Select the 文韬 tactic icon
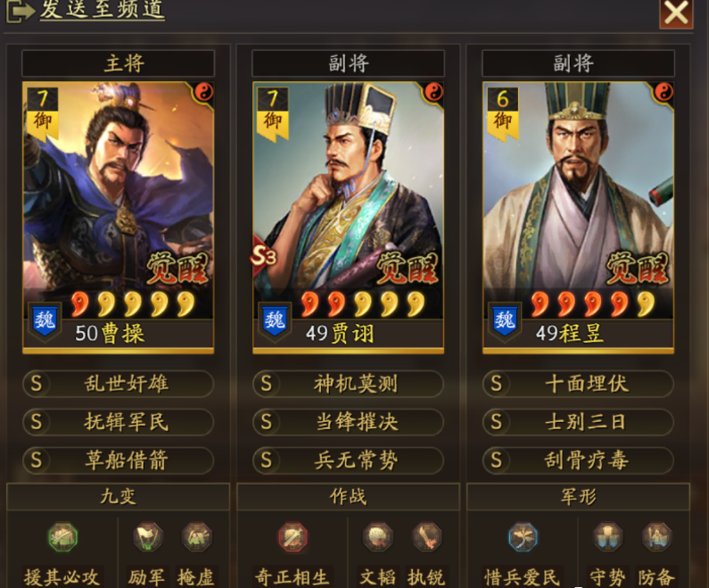Image resolution: width=709 pixels, height=588 pixels. point(377,537)
